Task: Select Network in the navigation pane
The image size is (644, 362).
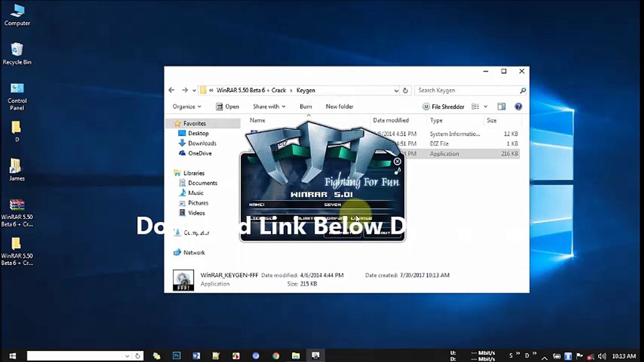Action: tap(189, 252)
